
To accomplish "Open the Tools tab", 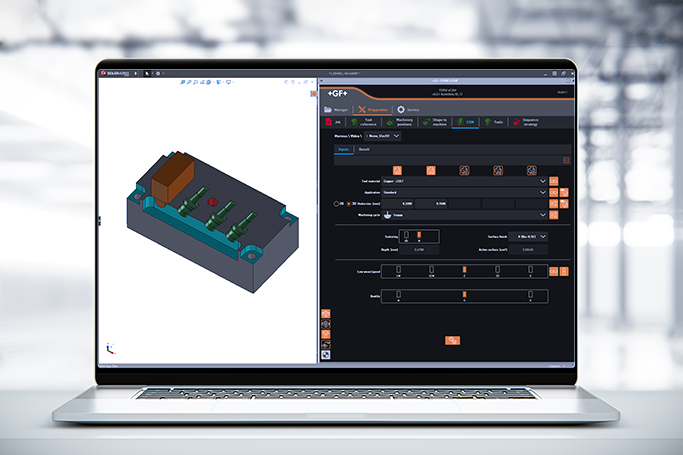I will tap(494, 122).
